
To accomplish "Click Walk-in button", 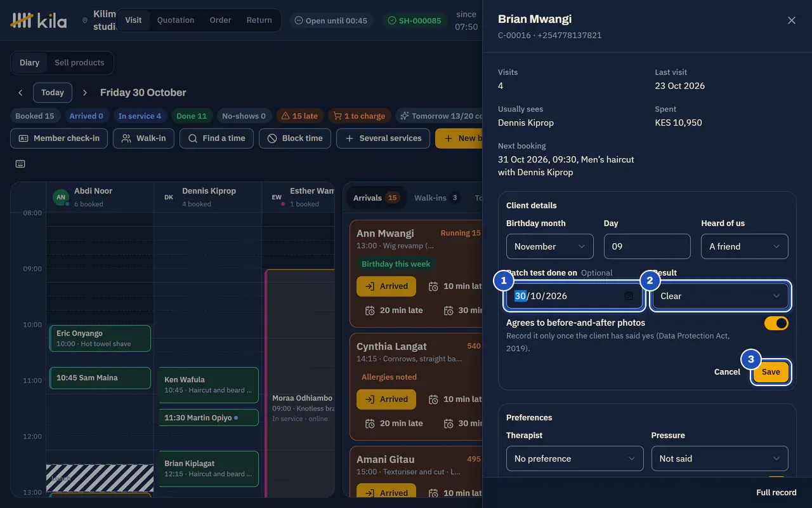I will click(143, 138).
